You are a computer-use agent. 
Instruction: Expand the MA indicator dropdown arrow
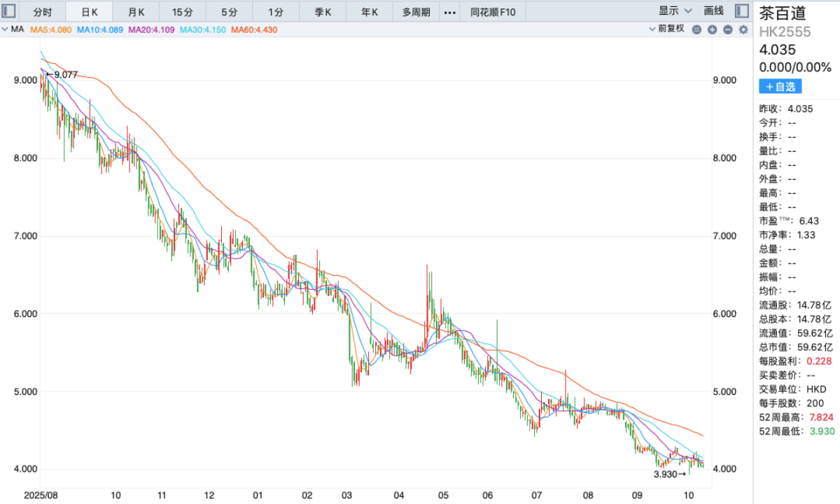click(x=6, y=29)
